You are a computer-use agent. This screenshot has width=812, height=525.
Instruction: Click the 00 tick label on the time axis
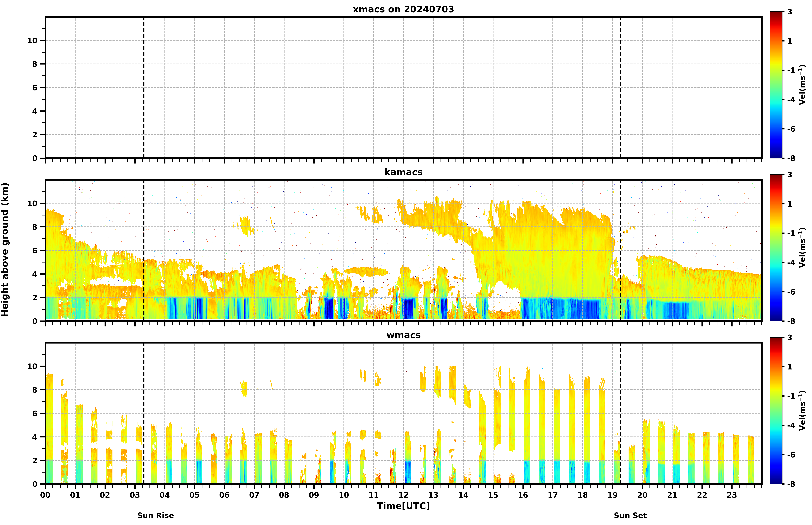45,495
